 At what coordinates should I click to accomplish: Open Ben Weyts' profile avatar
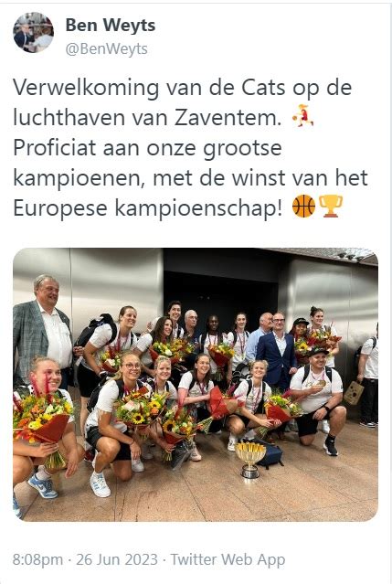pyautogui.click(x=33, y=32)
